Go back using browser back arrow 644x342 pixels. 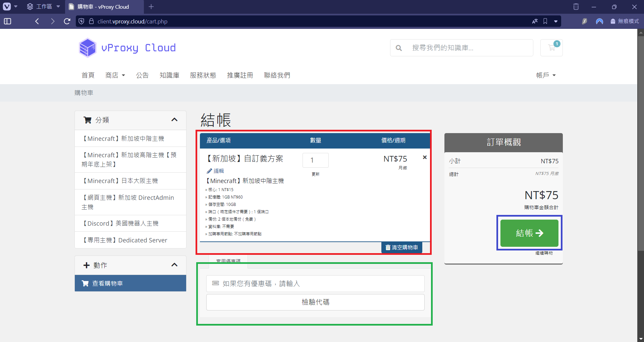pyautogui.click(x=37, y=21)
